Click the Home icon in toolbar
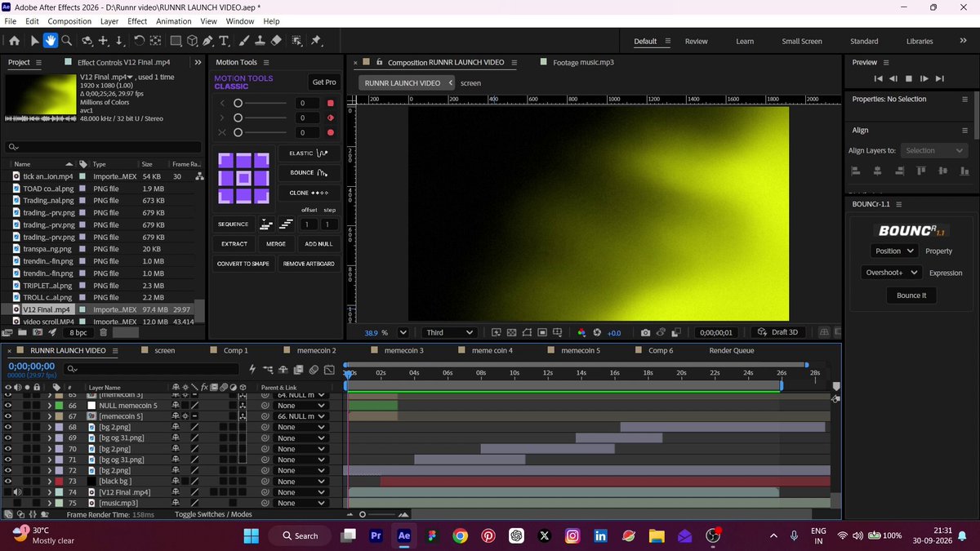The image size is (980, 551). click(14, 40)
